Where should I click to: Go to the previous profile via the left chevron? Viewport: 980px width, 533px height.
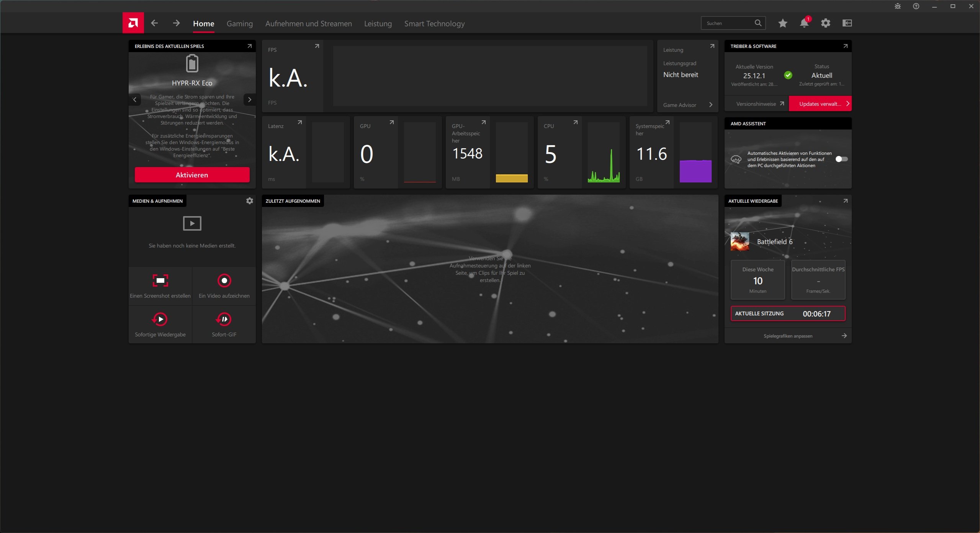pos(135,100)
